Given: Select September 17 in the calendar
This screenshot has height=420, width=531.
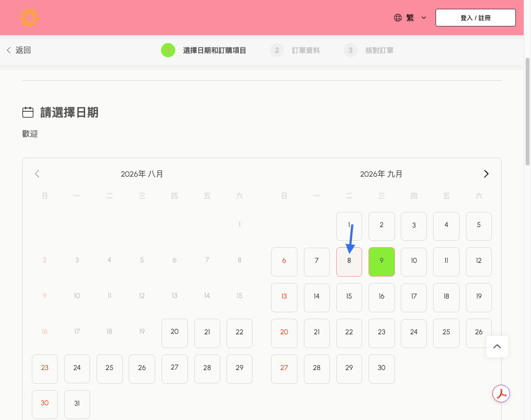Looking at the screenshot, I should 414,298.
